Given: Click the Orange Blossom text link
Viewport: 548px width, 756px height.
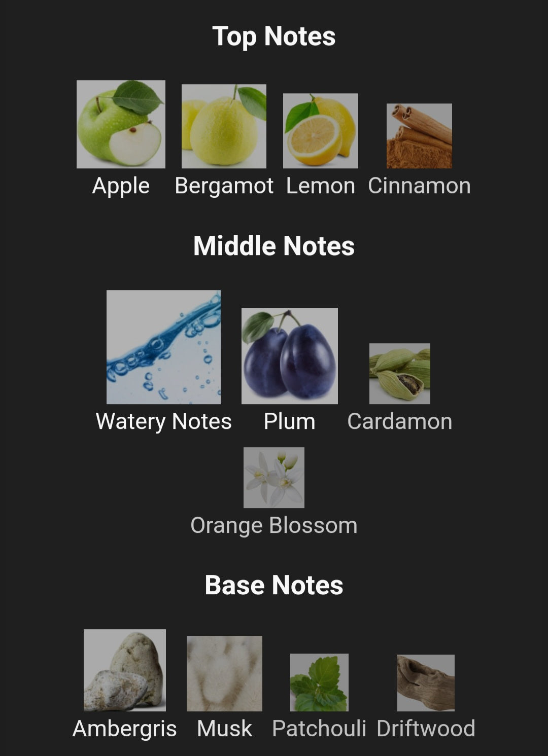Looking at the screenshot, I should click(x=273, y=525).
